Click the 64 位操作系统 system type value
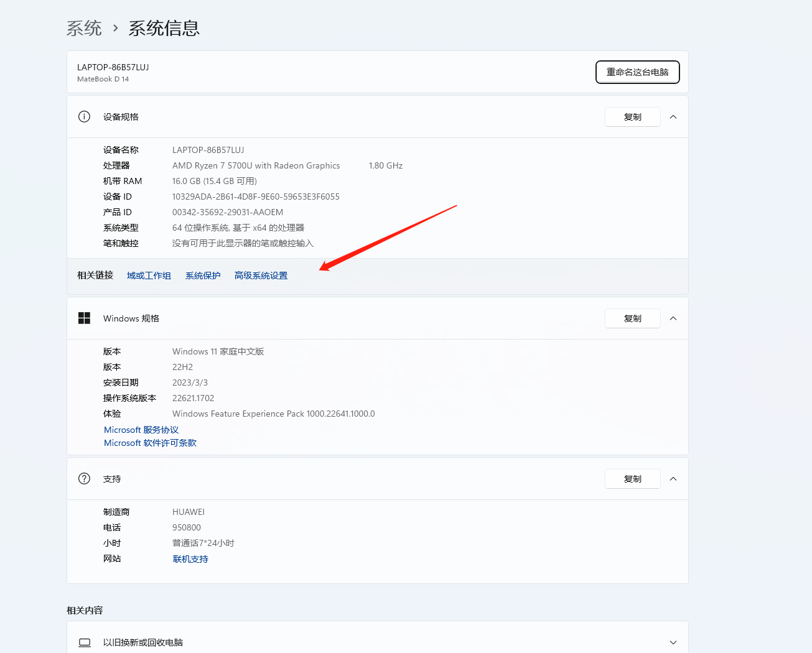This screenshot has height=653, width=812. [x=238, y=228]
